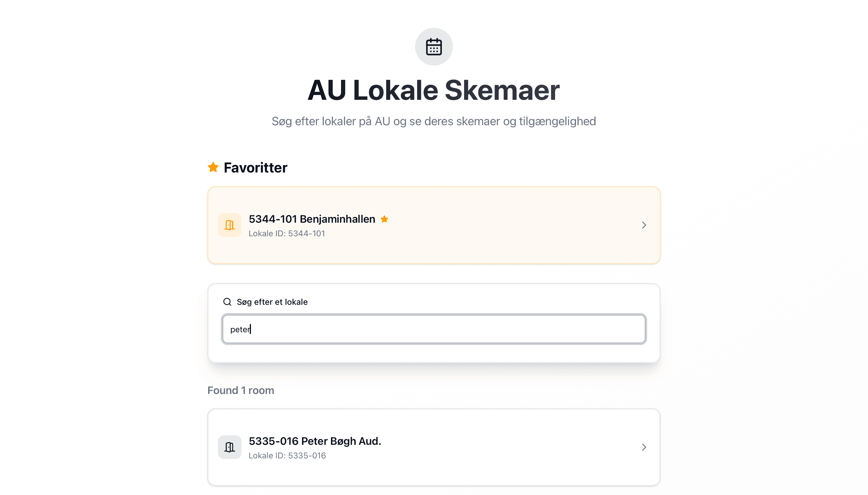The image size is (868, 495).
Task: Click the Found 1 room label
Action: (241, 390)
